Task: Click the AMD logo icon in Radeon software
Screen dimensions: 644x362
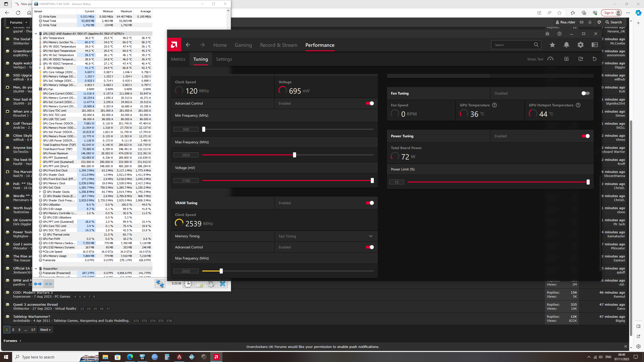Action: point(174,45)
